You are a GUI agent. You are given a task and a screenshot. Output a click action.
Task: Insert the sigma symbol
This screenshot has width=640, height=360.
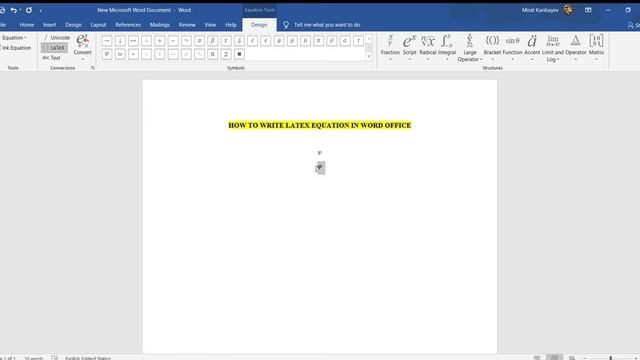click(345, 41)
